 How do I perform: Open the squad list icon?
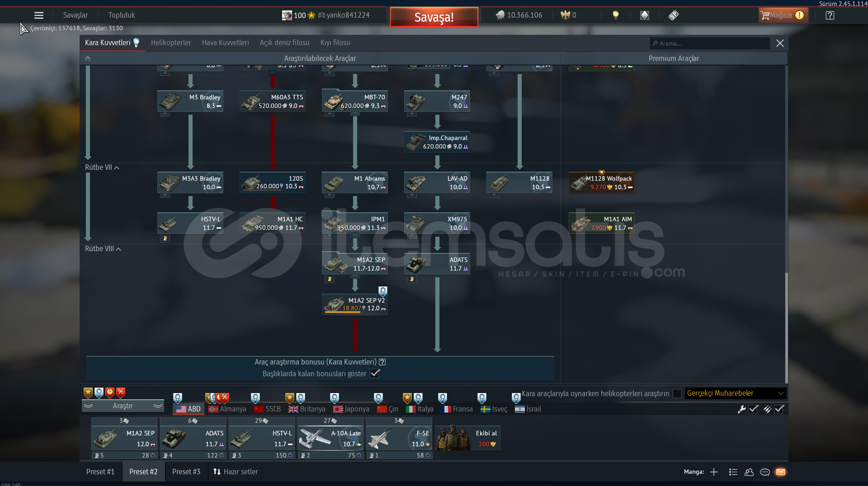[x=733, y=472]
